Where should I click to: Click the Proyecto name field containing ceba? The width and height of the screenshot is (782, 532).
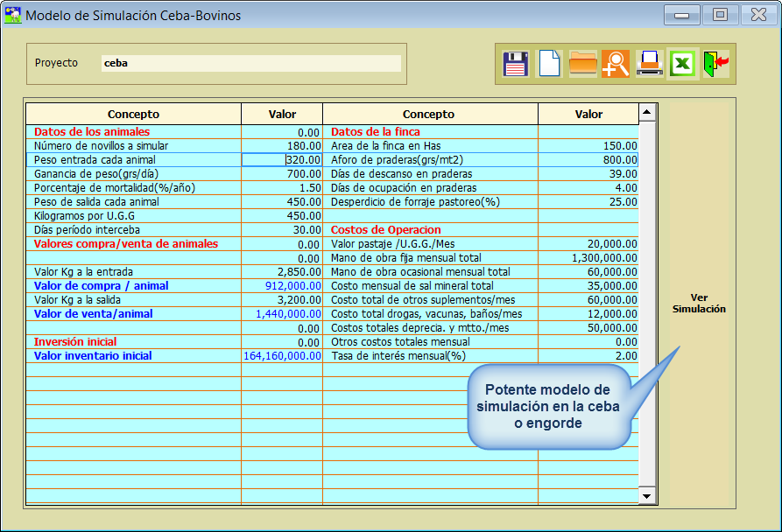(250, 63)
